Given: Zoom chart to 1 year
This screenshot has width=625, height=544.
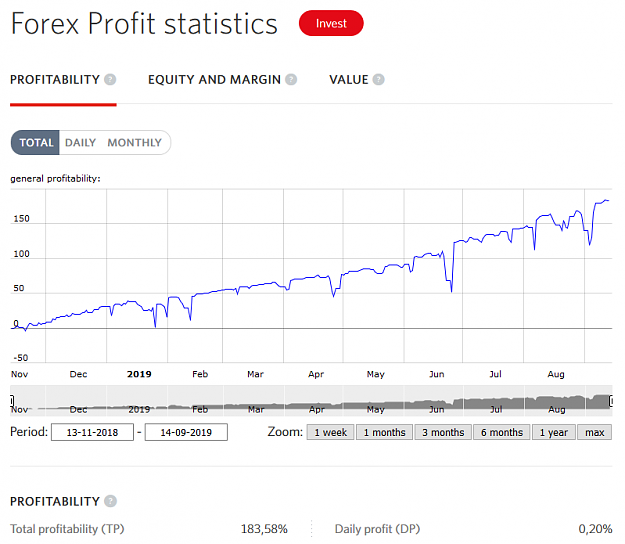Looking at the screenshot, I should pyautogui.click(x=554, y=432).
